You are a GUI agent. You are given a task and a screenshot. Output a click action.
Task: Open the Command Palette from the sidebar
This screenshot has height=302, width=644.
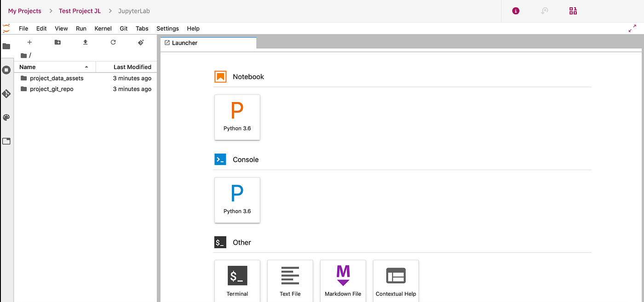tap(6, 117)
